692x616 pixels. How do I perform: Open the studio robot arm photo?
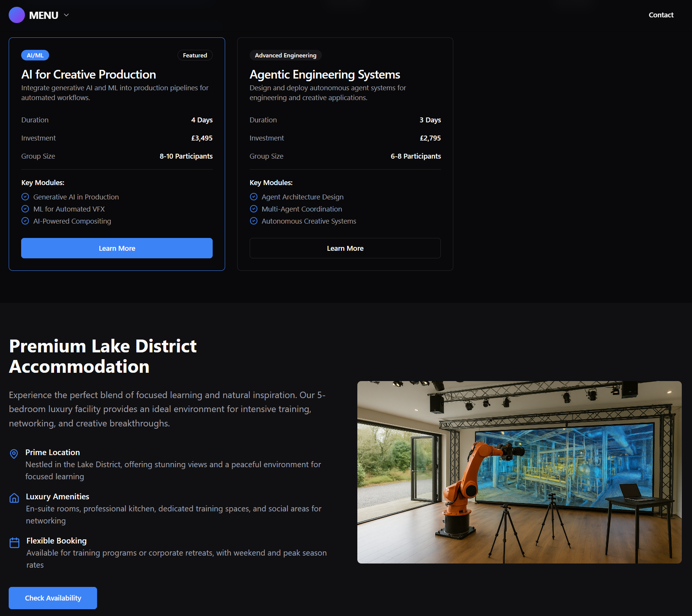coord(519,472)
